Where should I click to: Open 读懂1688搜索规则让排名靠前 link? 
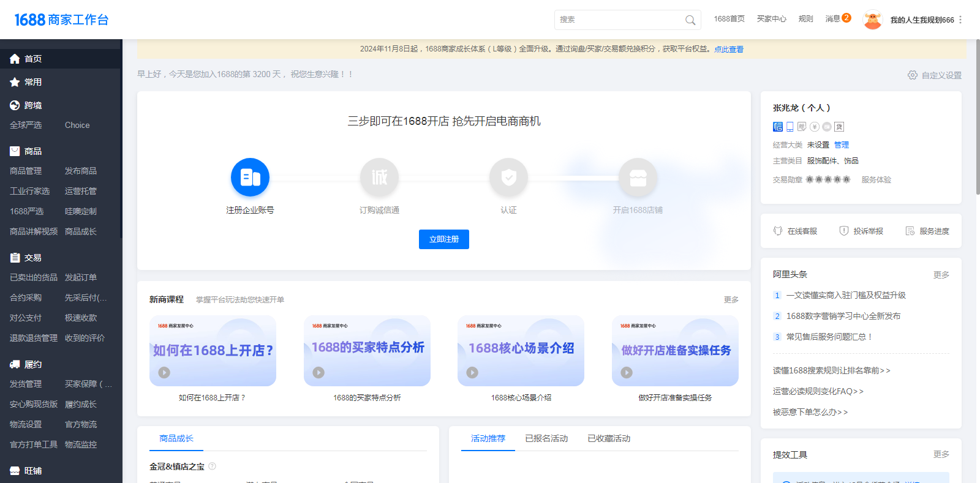[x=832, y=370]
